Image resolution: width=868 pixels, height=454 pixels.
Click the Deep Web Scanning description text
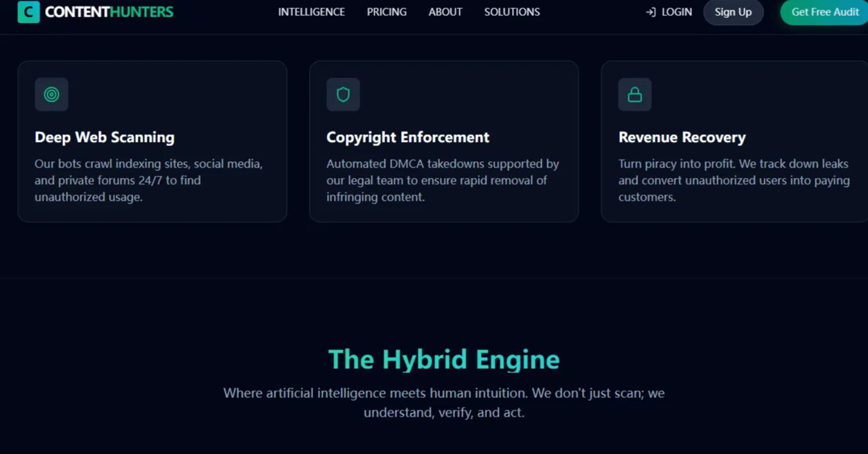tap(148, 180)
